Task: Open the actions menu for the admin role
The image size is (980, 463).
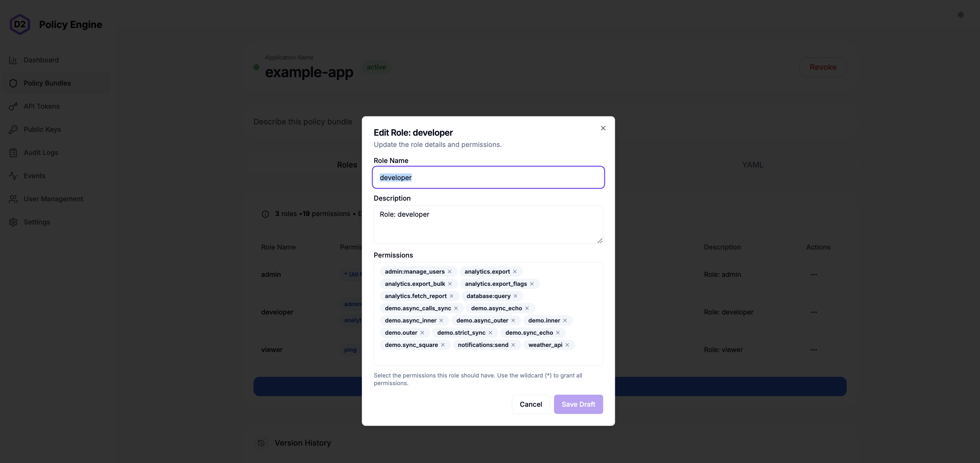Action: [814, 274]
